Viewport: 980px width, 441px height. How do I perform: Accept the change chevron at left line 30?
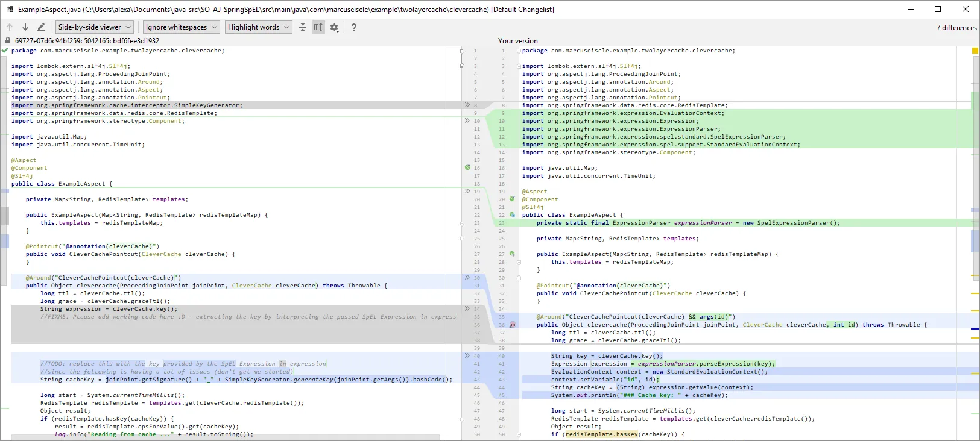[x=467, y=277]
